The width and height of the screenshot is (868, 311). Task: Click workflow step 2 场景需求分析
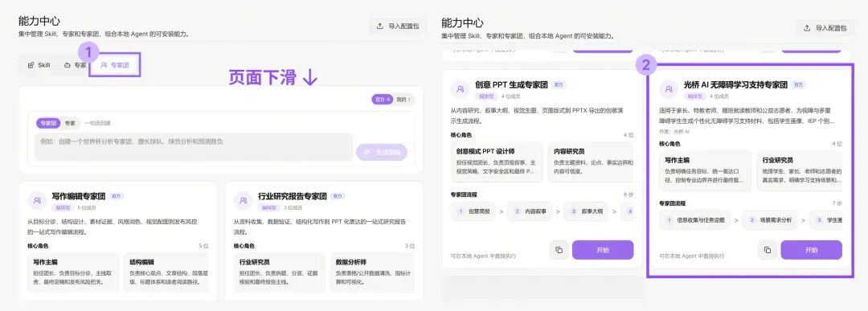[770, 220]
